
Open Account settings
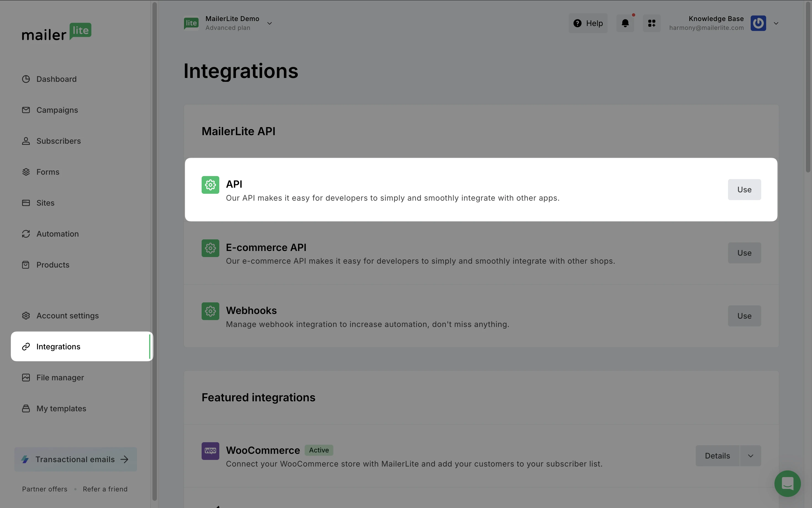[x=67, y=315]
